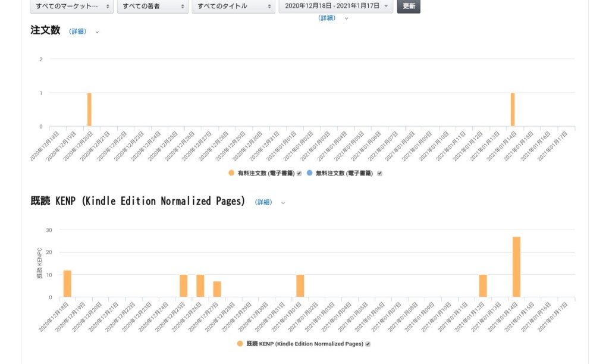The image size is (609, 364).
Task: Open the 詳細 link beside 注文数
Action: click(x=78, y=32)
